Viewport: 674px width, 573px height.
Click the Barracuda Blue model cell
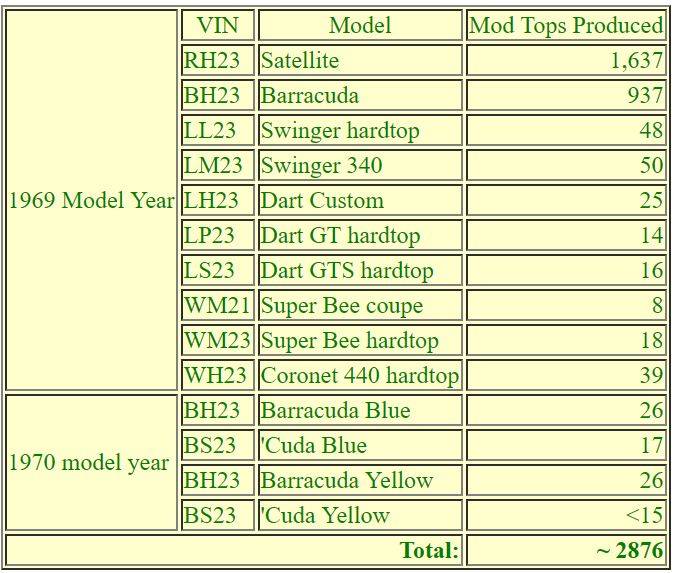[x=360, y=410]
